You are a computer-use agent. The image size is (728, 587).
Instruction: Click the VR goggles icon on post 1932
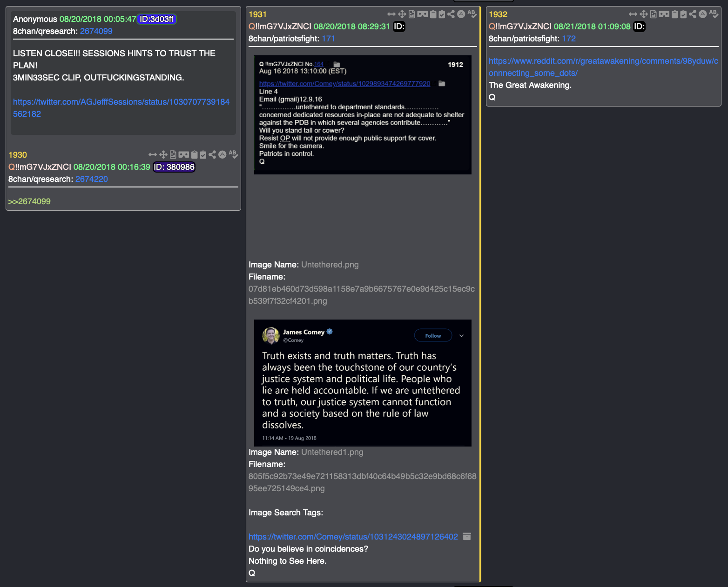[x=664, y=14]
